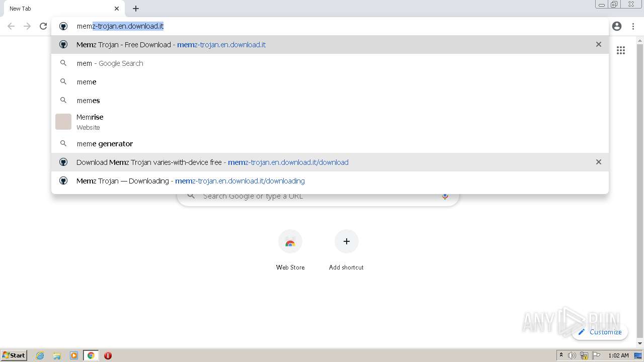
Task: Remove the varies-with-device free download suggestion
Action: [599, 162]
